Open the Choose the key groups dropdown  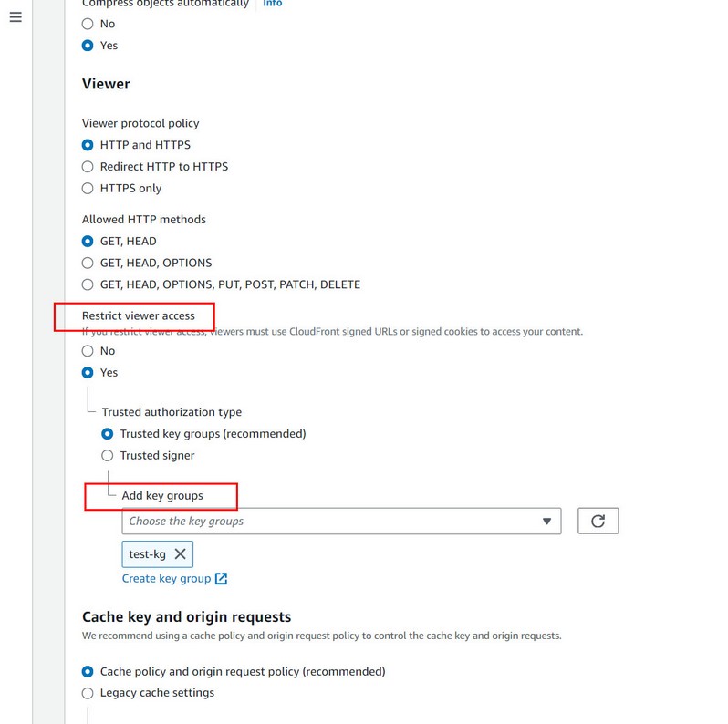[x=328, y=522]
